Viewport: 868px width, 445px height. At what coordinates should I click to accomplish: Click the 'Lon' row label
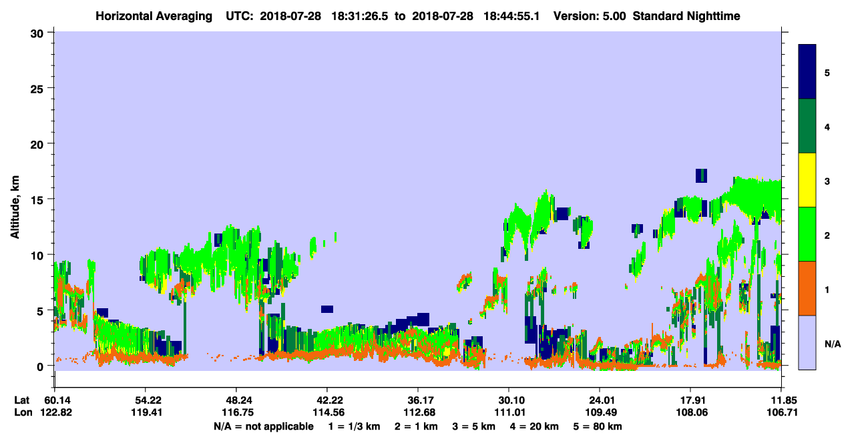coord(22,412)
